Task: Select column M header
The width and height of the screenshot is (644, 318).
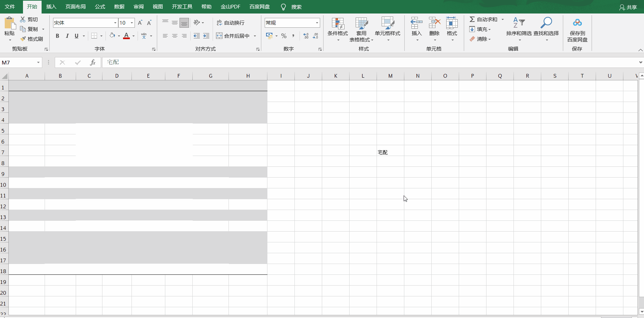Action: coord(390,76)
